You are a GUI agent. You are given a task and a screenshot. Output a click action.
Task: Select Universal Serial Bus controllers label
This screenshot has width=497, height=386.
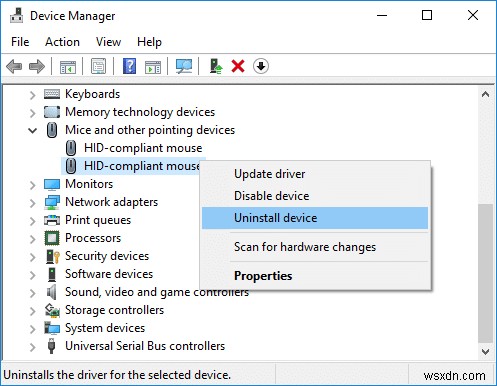(x=145, y=346)
